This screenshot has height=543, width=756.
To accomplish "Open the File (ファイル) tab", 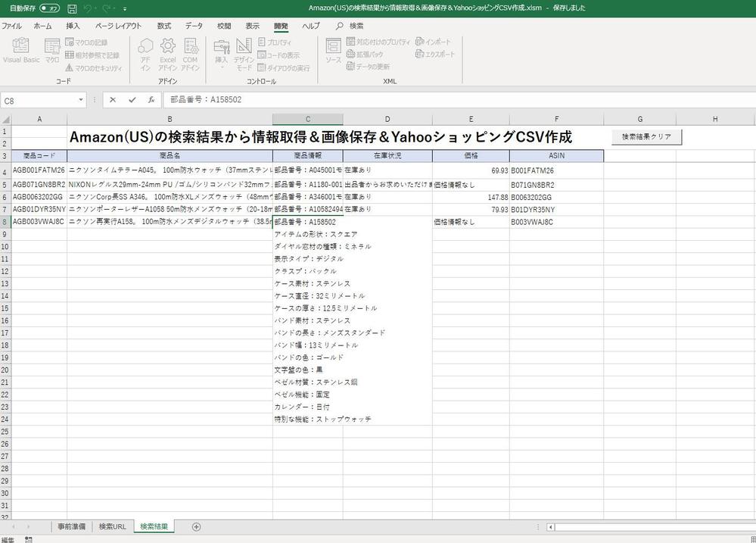I will pyautogui.click(x=11, y=26).
